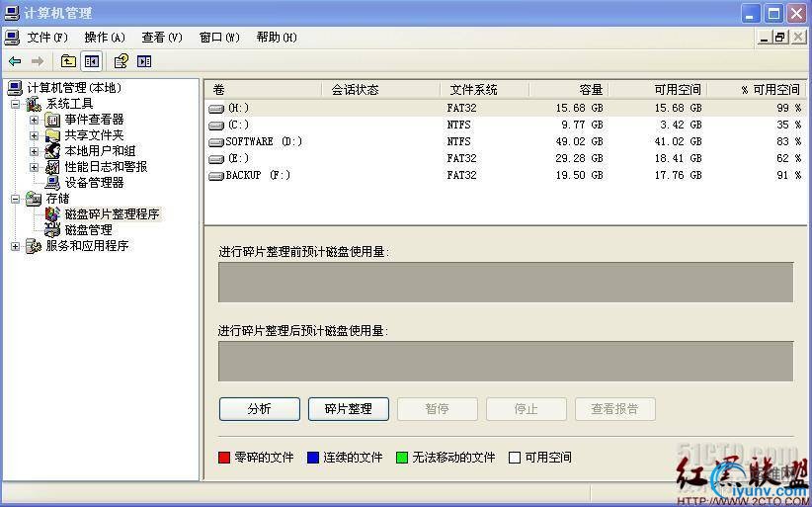Expand the 共享文件夹 node

click(35, 135)
